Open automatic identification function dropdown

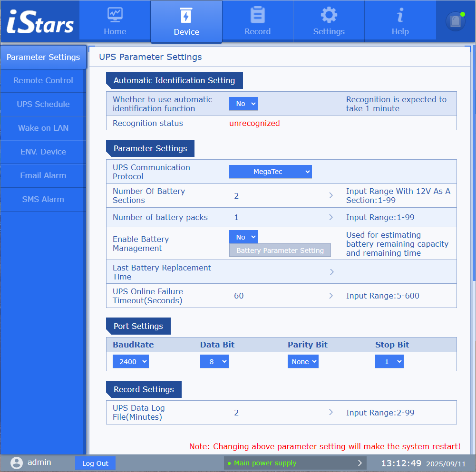coord(243,104)
